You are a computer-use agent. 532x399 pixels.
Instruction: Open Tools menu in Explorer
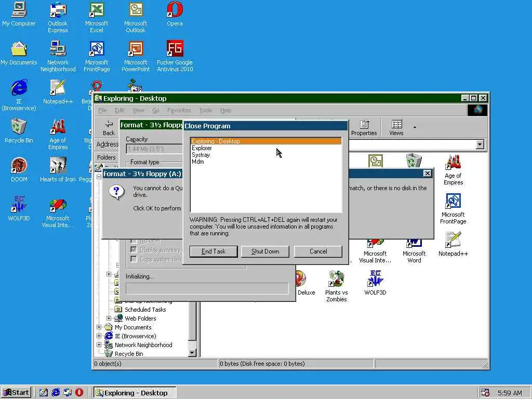coord(206,110)
